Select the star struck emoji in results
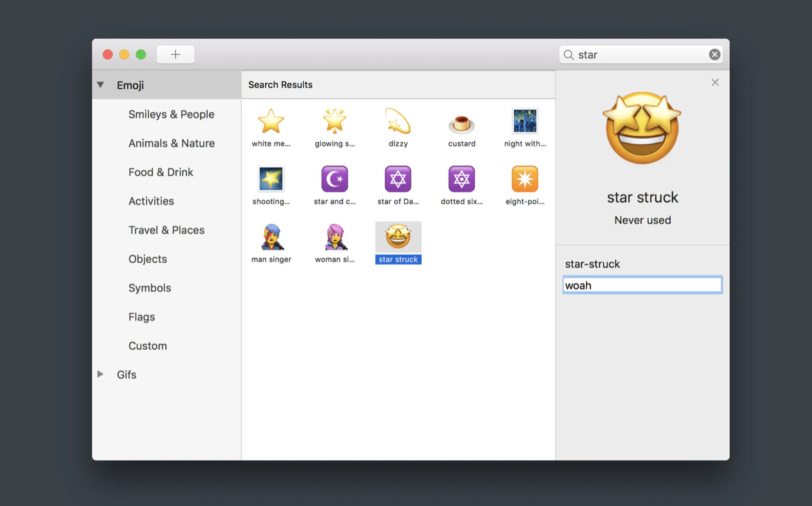812x506 pixels. 398,237
